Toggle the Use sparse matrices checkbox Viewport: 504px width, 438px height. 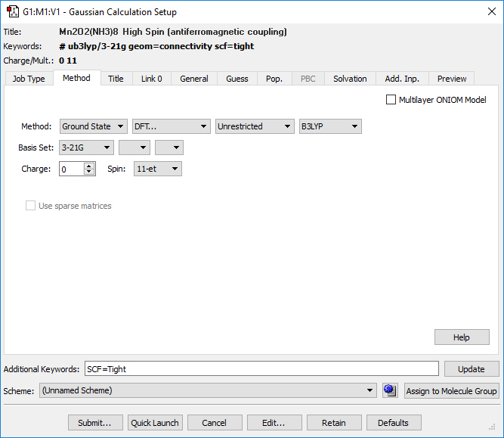click(30, 206)
